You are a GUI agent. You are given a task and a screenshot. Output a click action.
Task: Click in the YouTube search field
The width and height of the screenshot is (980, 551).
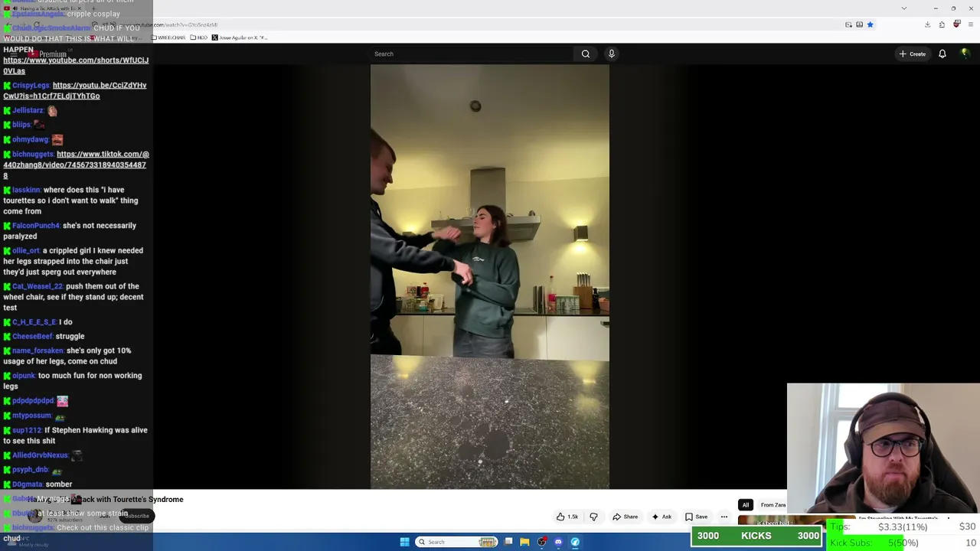point(471,54)
